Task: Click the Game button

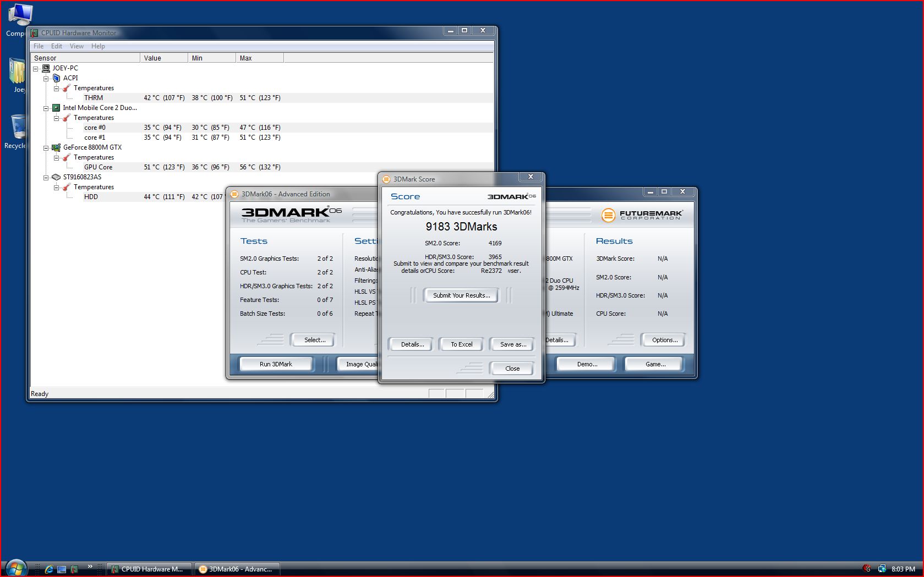Action: (655, 364)
